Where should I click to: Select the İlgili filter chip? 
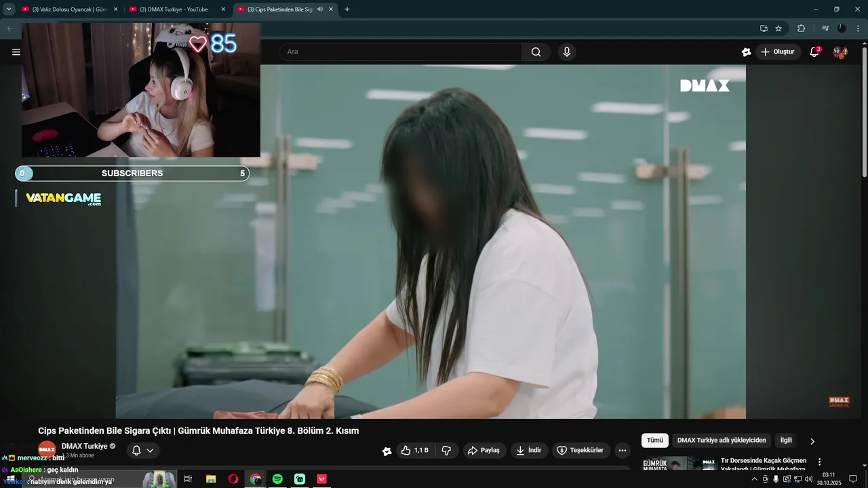[786, 441]
